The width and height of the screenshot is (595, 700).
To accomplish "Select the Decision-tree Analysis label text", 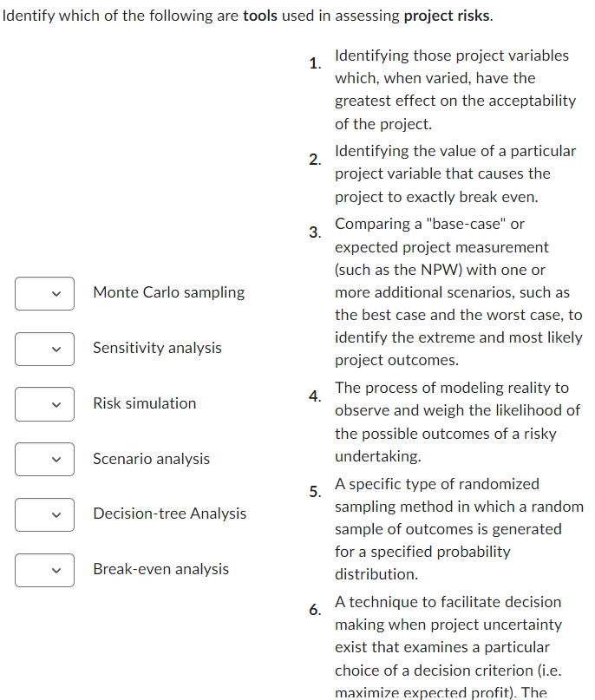I will (169, 514).
